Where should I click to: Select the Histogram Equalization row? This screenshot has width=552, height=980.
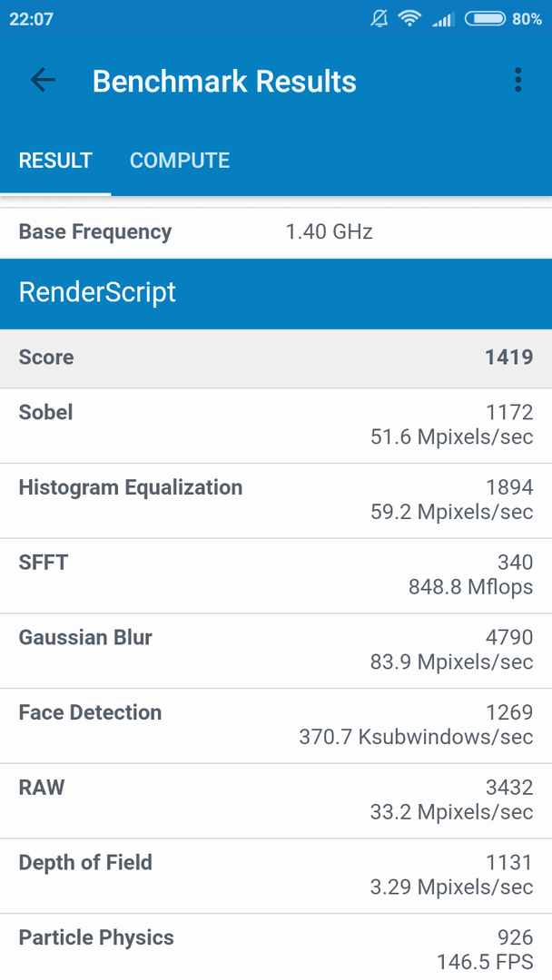click(x=276, y=501)
